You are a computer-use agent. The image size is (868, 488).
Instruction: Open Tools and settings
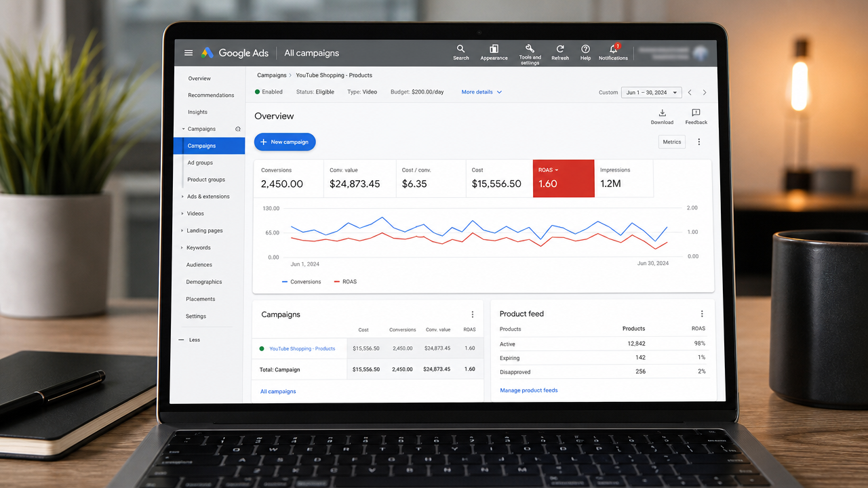pyautogui.click(x=530, y=54)
